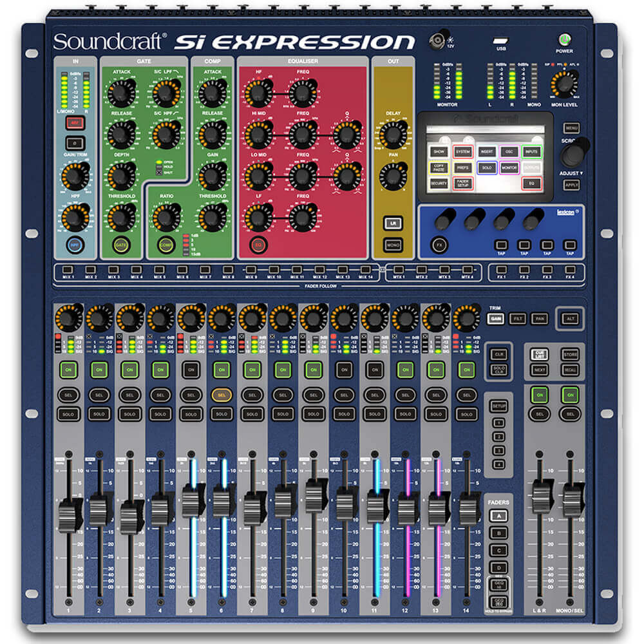Viewport: 644px width, 644px height.
Task: Click the round FX button in Lexicon section
Action: coord(439,245)
